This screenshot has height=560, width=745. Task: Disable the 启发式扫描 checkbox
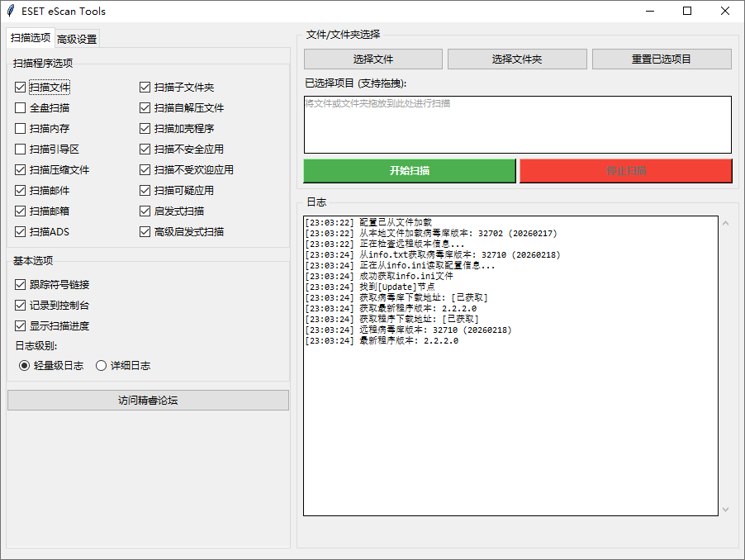click(145, 211)
